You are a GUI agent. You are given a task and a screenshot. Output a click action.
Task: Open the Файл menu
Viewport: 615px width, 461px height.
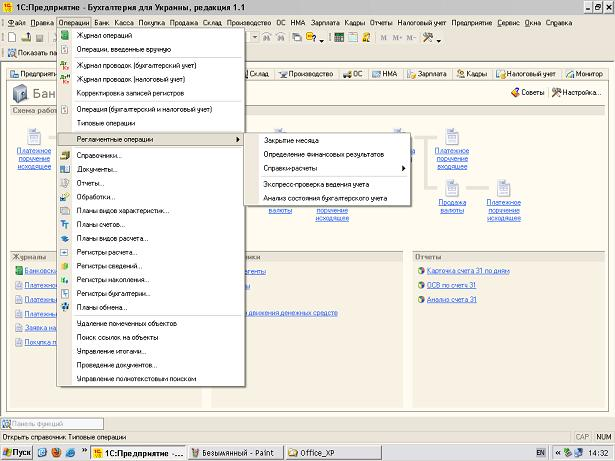[16, 23]
